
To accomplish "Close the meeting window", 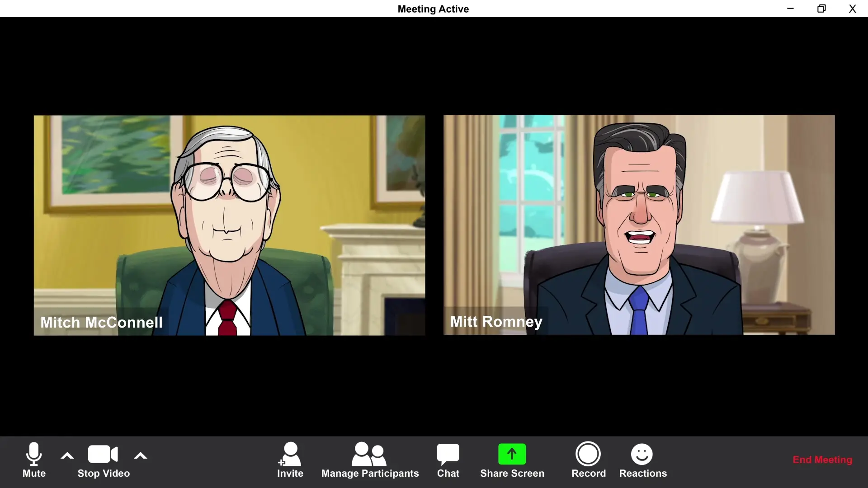I will point(852,9).
